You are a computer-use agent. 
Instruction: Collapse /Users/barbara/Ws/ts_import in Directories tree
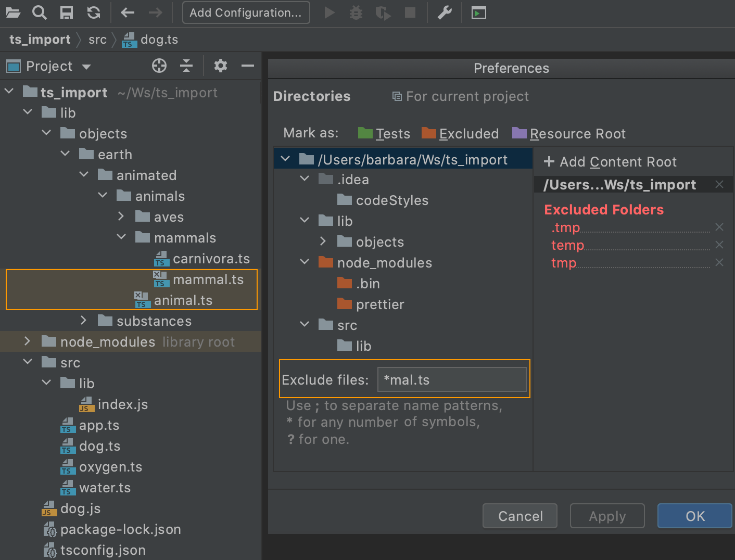285,159
